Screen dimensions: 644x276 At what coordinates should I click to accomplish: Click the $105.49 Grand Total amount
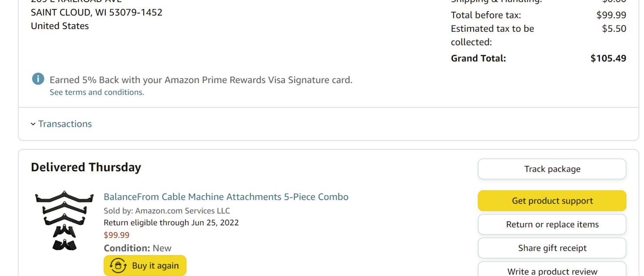[608, 58]
